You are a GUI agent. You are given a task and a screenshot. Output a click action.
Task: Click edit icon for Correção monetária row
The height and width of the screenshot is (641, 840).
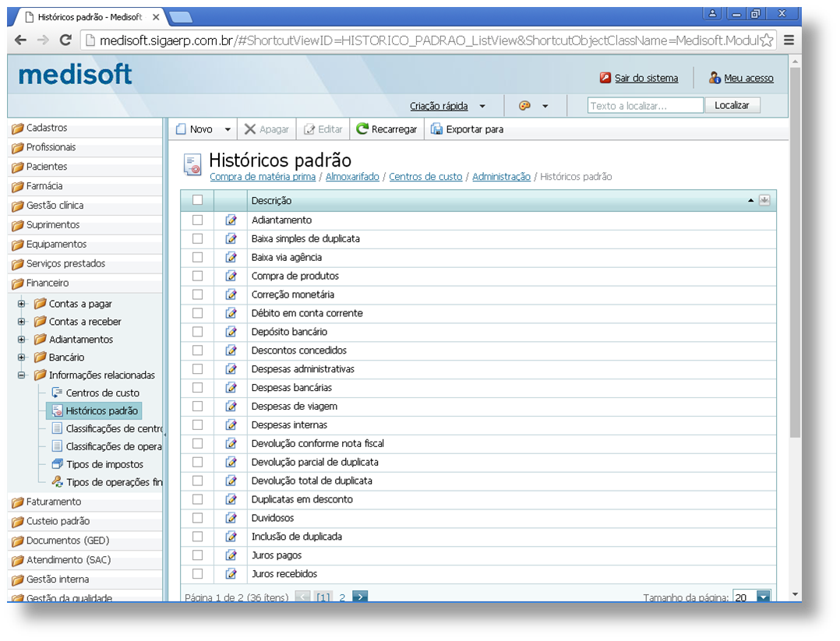tap(231, 294)
